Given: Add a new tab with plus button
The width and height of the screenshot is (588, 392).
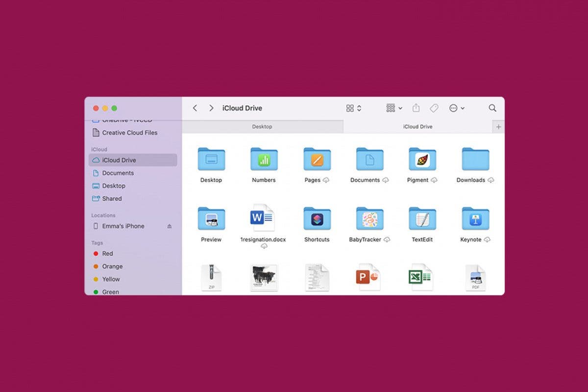Looking at the screenshot, I should click(498, 126).
